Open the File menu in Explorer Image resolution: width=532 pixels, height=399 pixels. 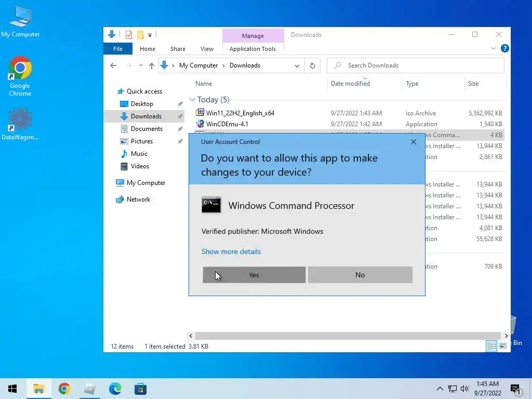(118, 49)
